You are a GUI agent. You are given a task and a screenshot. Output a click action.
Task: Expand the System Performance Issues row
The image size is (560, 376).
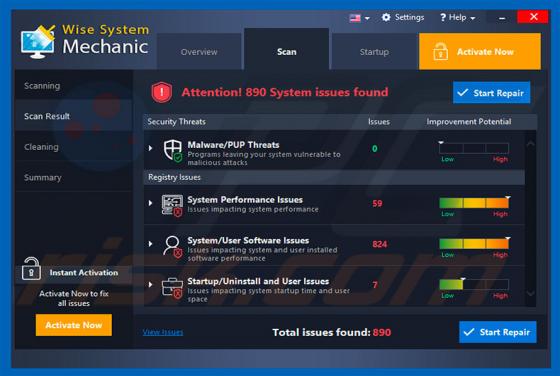[x=150, y=203]
